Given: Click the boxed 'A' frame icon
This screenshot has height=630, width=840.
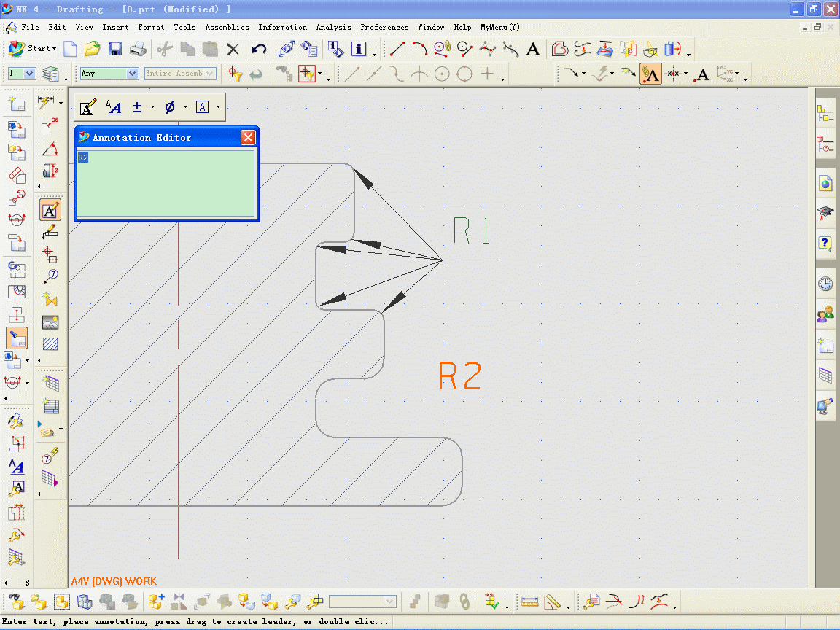Looking at the screenshot, I should (202, 107).
